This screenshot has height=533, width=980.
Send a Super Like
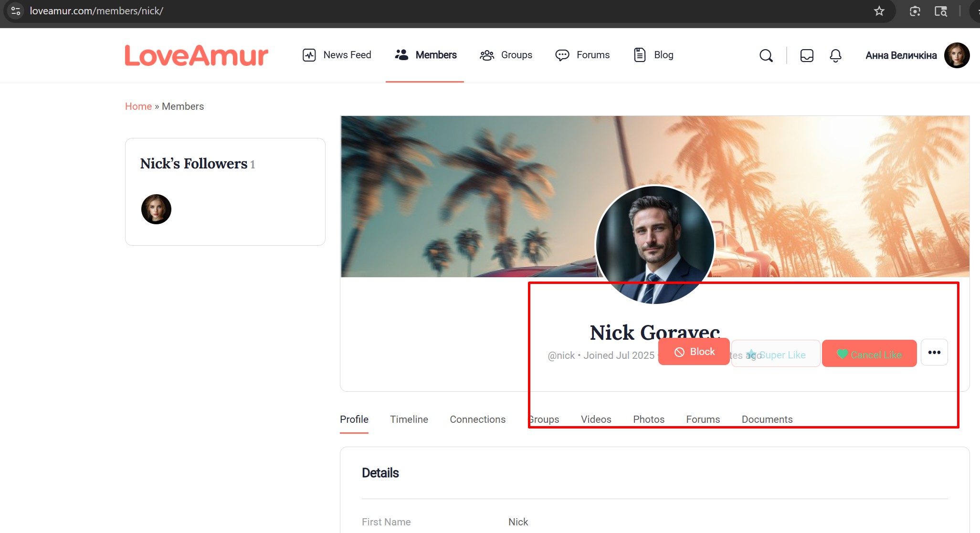click(776, 354)
